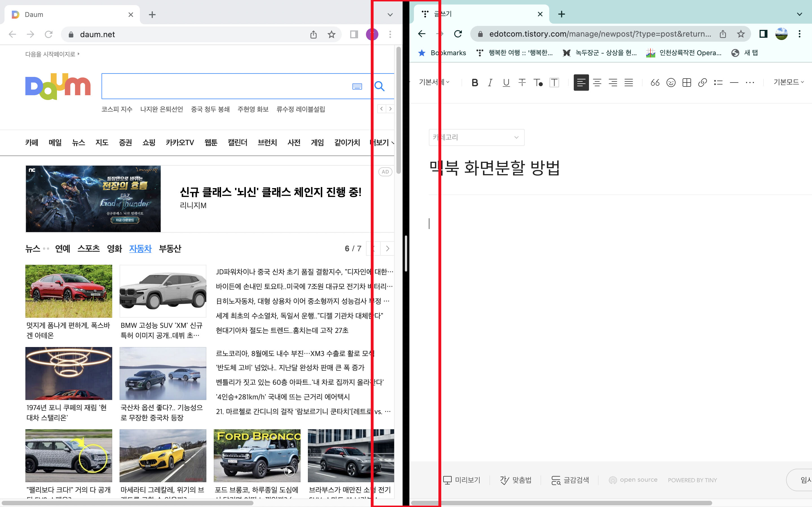812x507 pixels.
Task: Apply strikethrough formatting
Action: pyautogui.click(x=522, y=83)
